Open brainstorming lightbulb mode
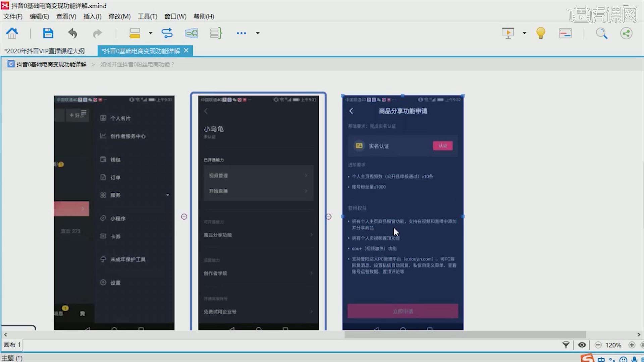The height and width of the screenshot is (362, 644). tap(541, 33)
